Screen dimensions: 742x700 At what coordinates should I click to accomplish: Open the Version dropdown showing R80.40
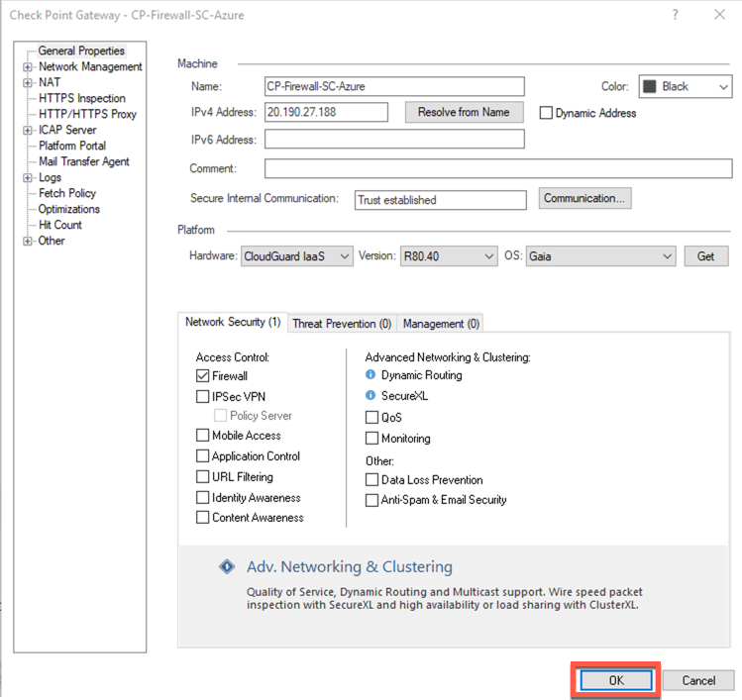[x=449, y=255]
